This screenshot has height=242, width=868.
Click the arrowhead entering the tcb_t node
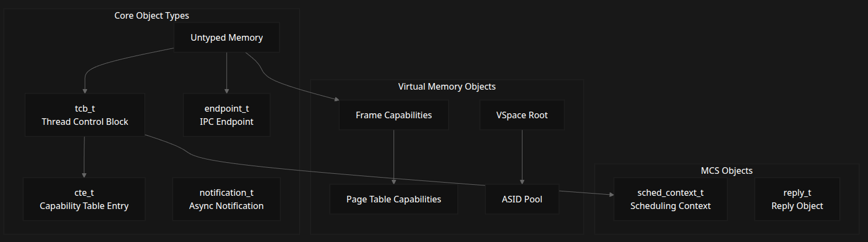[85, 91]
